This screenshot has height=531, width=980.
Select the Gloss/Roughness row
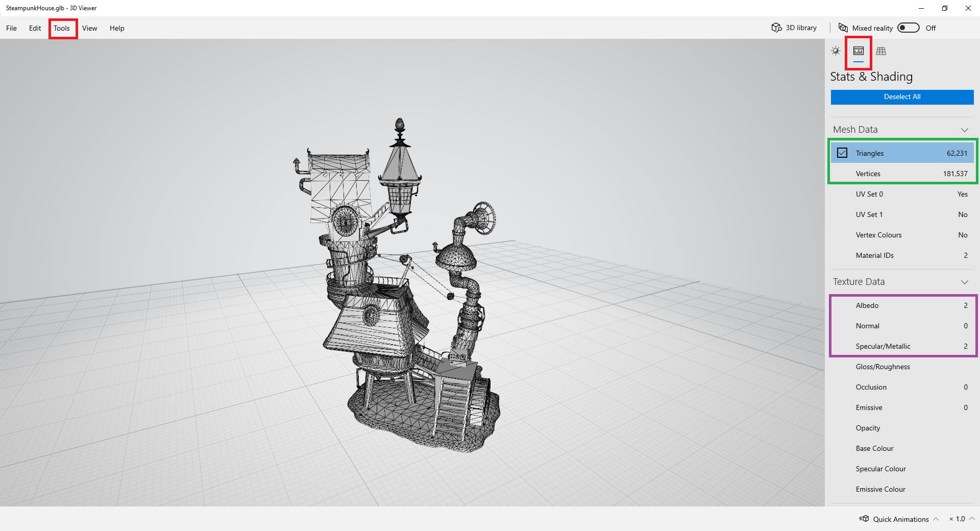point(902,367)
